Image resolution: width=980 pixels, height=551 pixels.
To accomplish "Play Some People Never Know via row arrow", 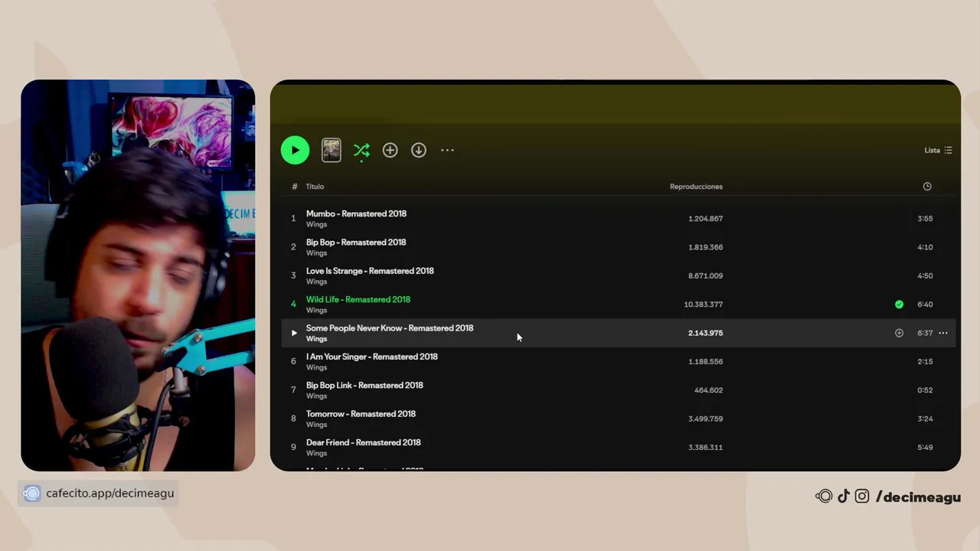I will coord(293,333).
